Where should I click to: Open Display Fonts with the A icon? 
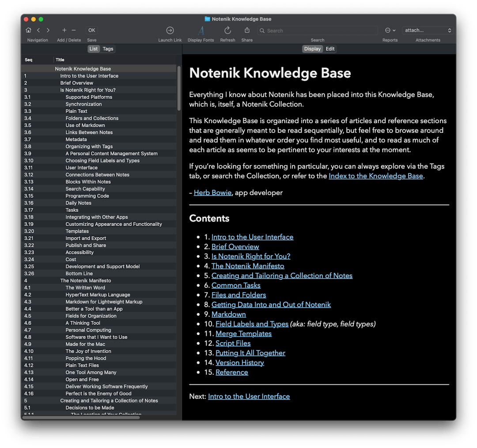tap(200, 30)
